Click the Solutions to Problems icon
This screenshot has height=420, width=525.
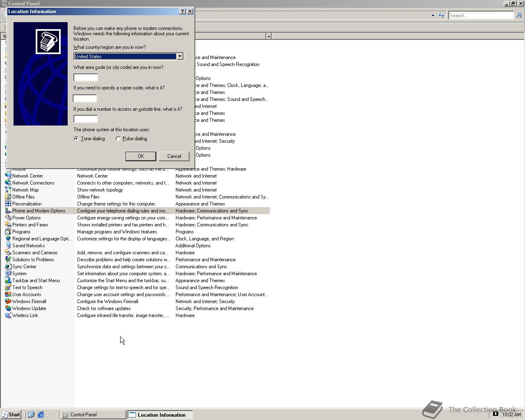(x=8, y=260)
